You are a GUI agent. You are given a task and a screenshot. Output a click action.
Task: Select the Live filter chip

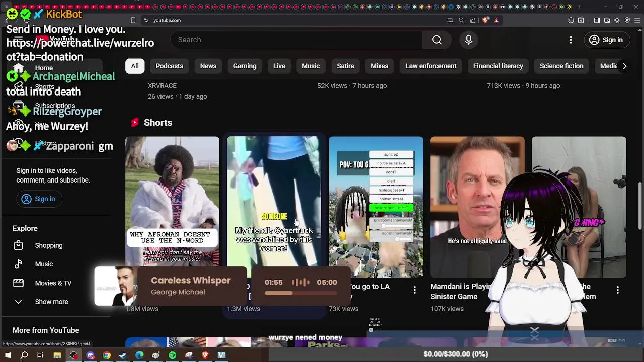click(x=279, y=66)
